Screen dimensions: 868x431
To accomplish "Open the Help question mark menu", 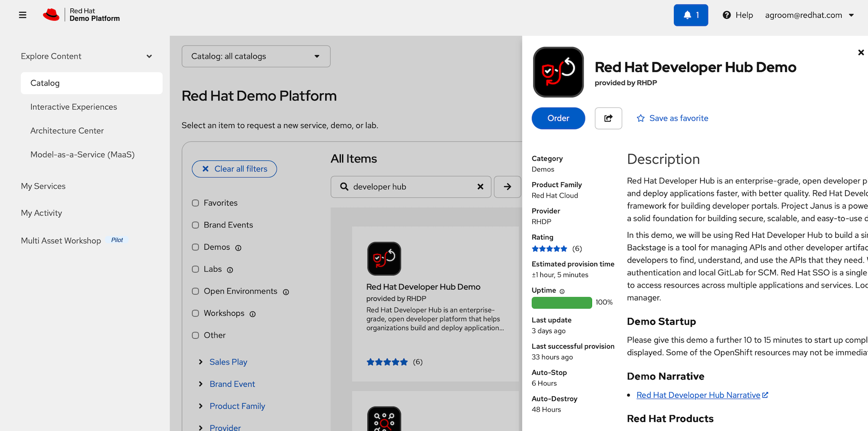I will coord(726,15).
